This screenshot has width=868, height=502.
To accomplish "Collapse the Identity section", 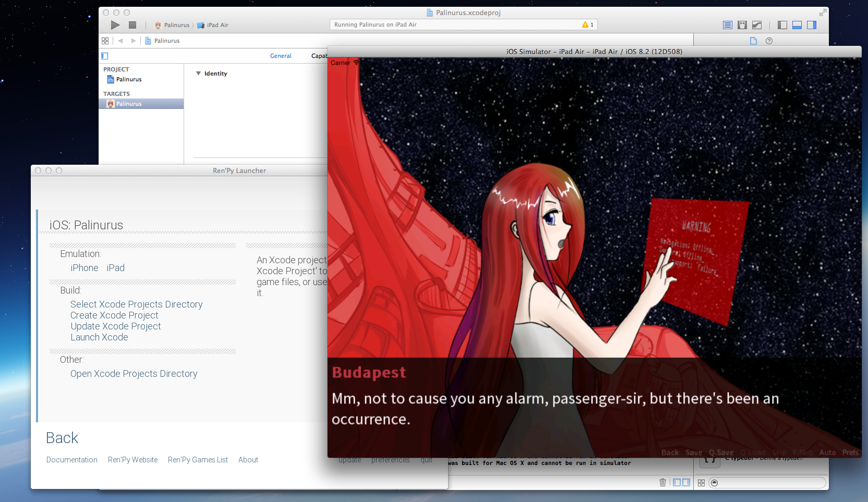I will 198,74.
